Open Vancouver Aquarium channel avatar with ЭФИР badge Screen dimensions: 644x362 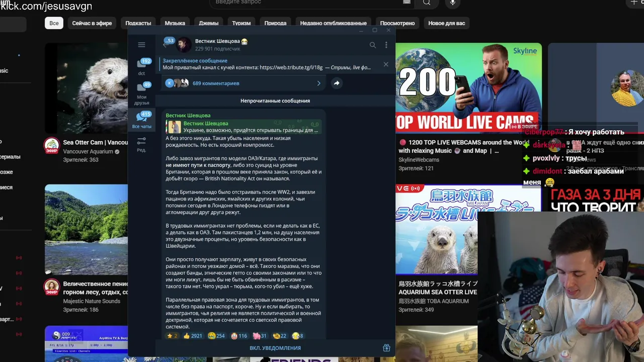[x=52, y=146]
